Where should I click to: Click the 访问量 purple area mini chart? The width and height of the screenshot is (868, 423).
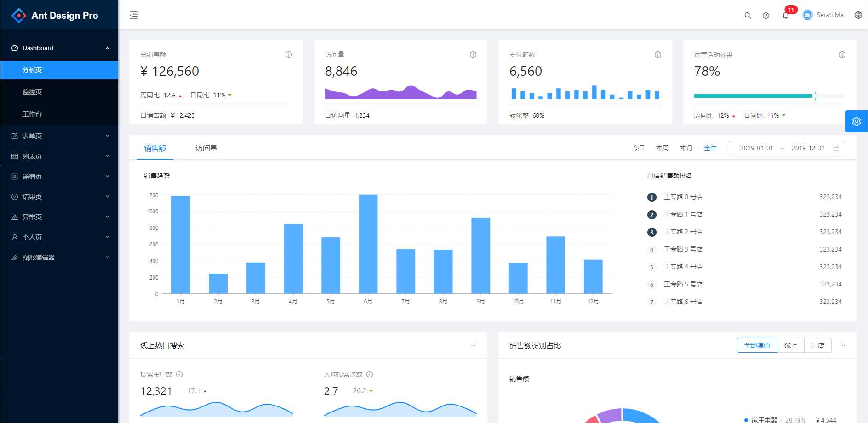tap(401, 92)
